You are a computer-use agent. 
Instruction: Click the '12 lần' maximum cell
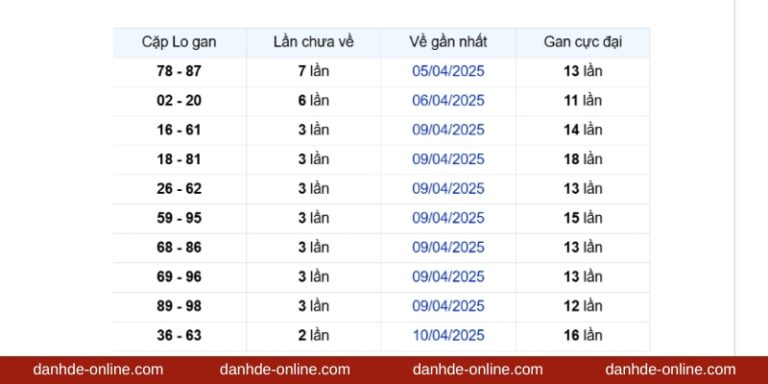point(583,306)
